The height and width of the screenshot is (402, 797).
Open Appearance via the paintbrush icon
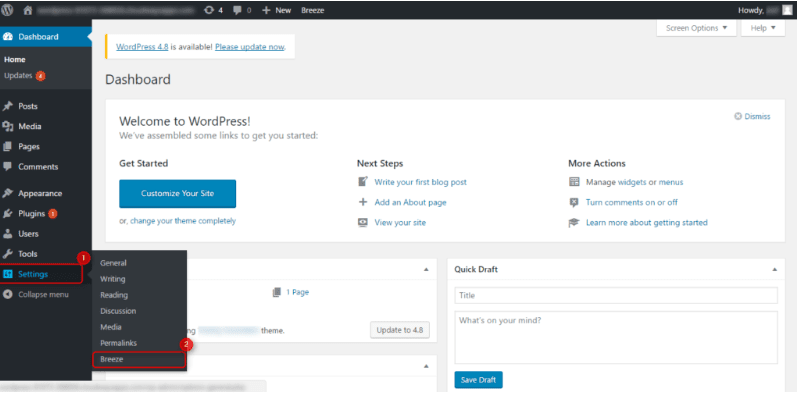(8, 193)
